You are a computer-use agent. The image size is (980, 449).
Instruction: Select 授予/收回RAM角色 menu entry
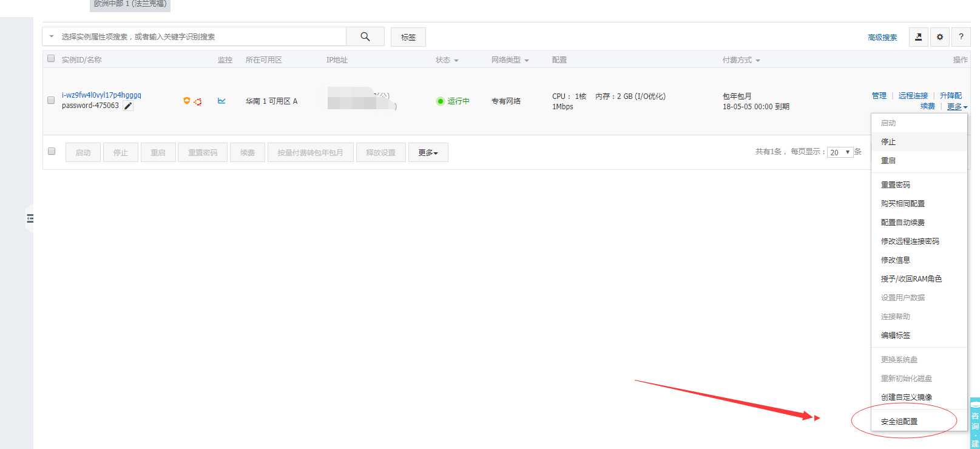(919, 279)
